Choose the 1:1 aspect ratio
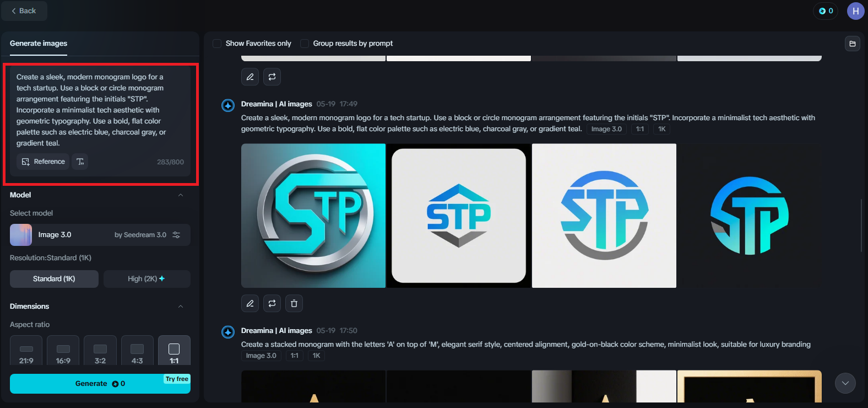This screenshot has height=408, width=868. click(174, 351)
